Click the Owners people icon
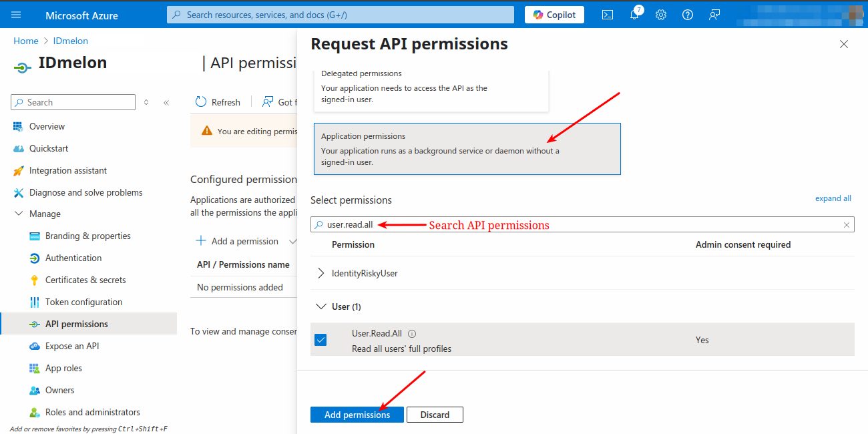Image resolution: width=868 pixels, height=434 pixels. pos(34,390)
